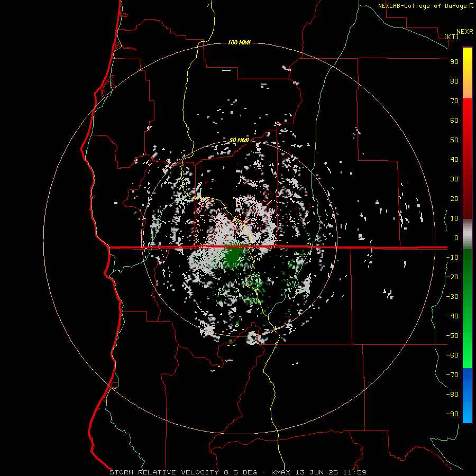Click the NEXR label above the color bar
This screenshot has height=476, width=476.
click(x=464, y=31)
